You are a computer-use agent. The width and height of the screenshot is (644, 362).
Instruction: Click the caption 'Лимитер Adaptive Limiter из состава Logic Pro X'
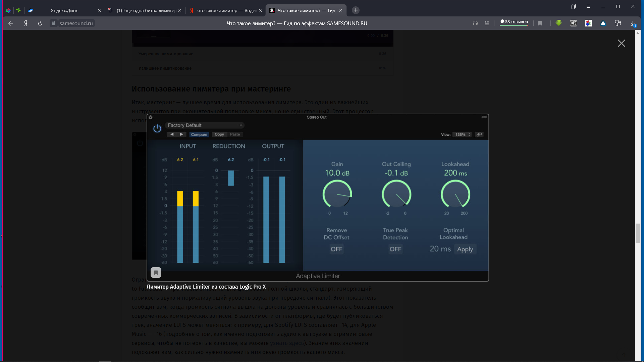tap(206, 287)
